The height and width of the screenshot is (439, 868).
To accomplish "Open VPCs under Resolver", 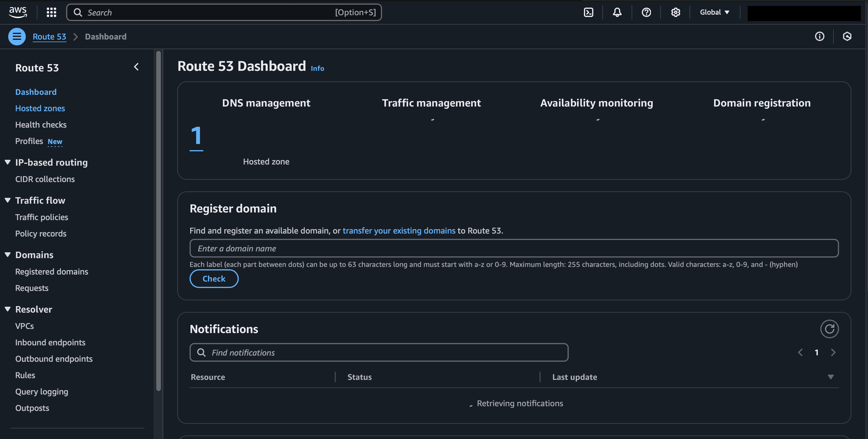I will click(25, 326).
